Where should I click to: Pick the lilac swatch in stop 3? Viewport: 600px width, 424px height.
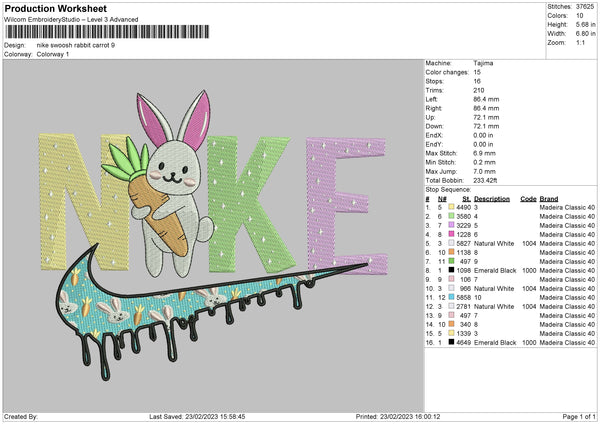click(x=452, y=225)
